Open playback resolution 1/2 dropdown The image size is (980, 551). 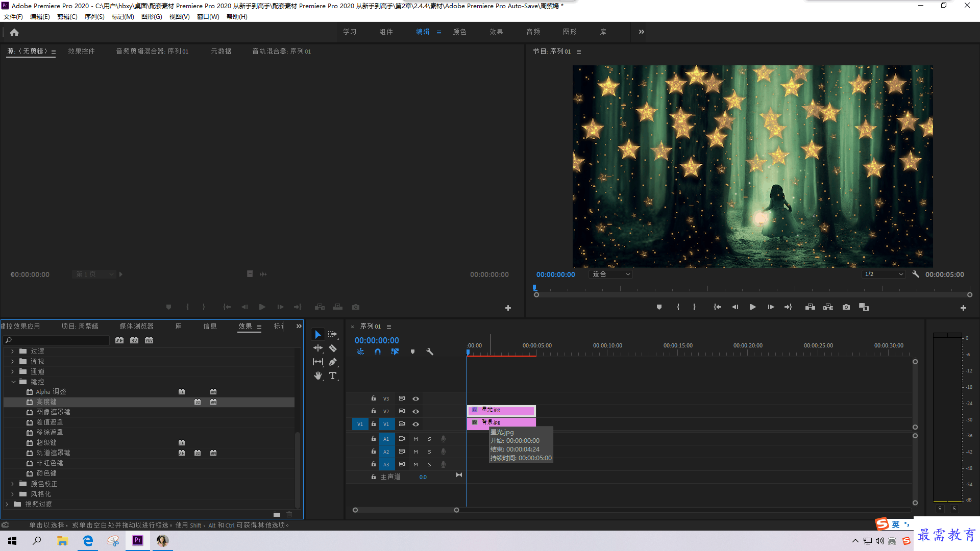pyautogui.click(x=884, y=274)
